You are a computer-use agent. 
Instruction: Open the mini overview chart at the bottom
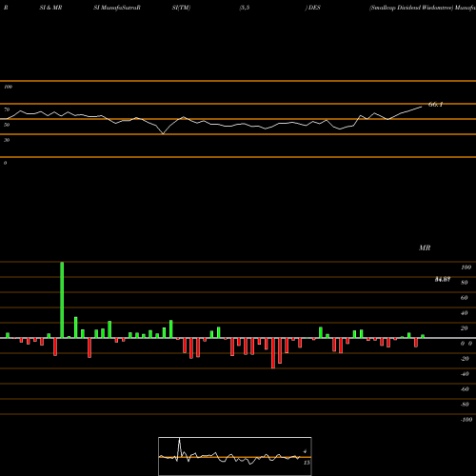click(x=235, y=456)
